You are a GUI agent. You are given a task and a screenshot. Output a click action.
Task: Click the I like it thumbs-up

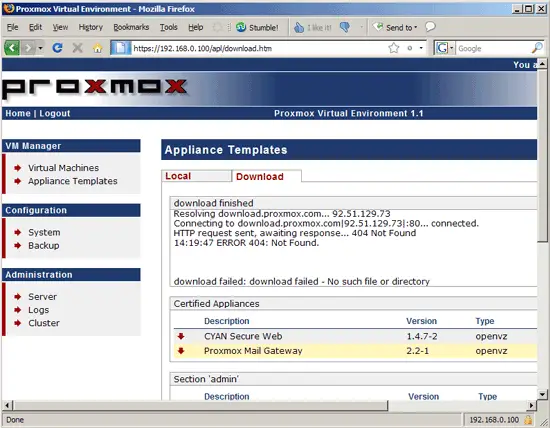pyautogui.click(x=313, y=27)
